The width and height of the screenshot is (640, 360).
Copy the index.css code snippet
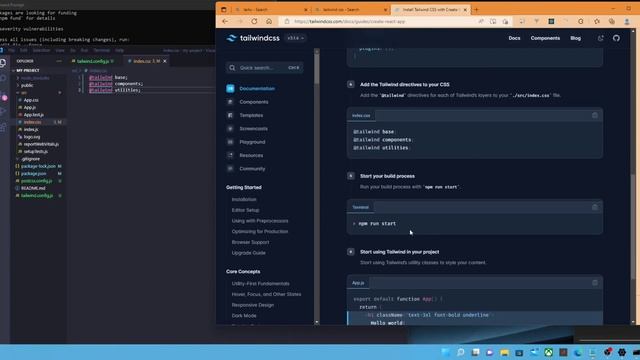(595, 116)
